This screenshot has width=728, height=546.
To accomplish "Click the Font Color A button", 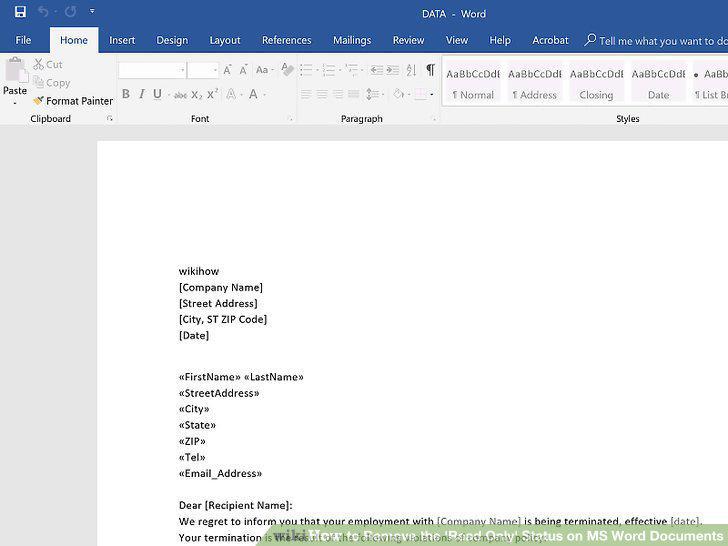I will click(x=253, y=94).
